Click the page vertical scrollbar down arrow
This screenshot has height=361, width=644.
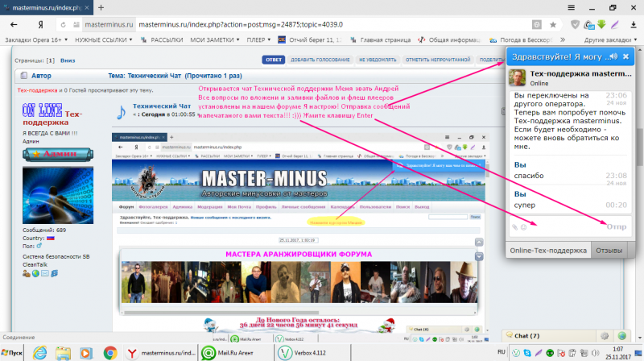pos(640,338)
